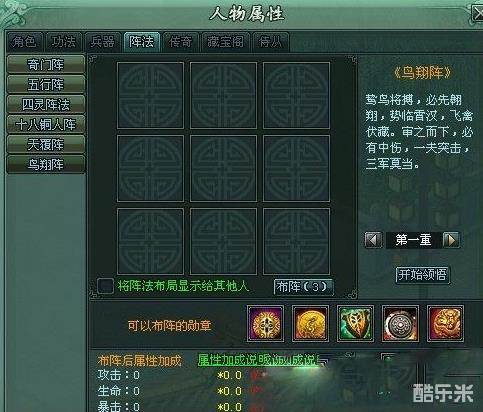Select 奇门阵 in the formation list
This screenshot has width=483, height=412.
(x=46, y=64)
